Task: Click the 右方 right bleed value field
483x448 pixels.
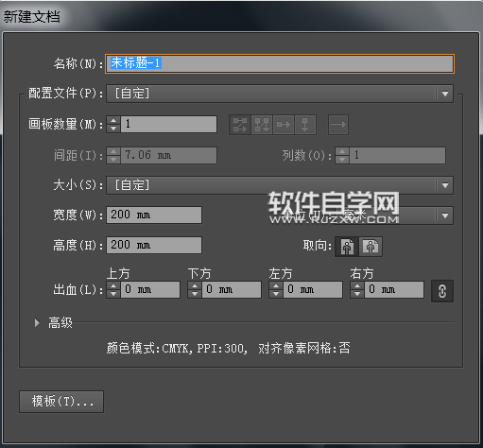Action: [394, 290]
